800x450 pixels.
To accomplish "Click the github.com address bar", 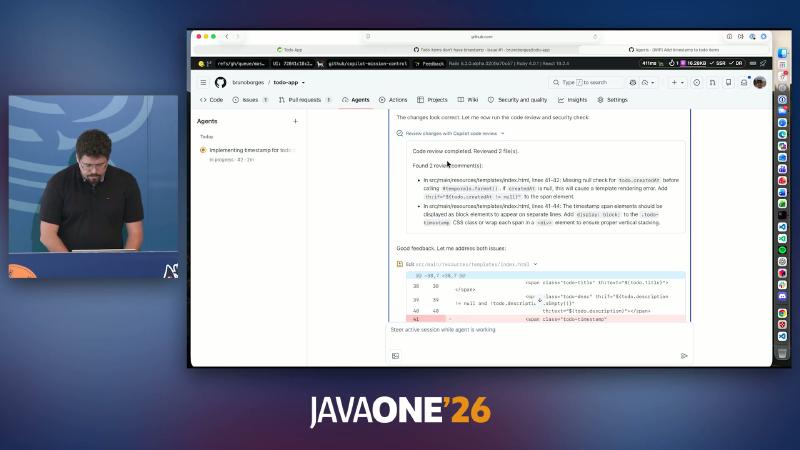I will coord(482,37).
